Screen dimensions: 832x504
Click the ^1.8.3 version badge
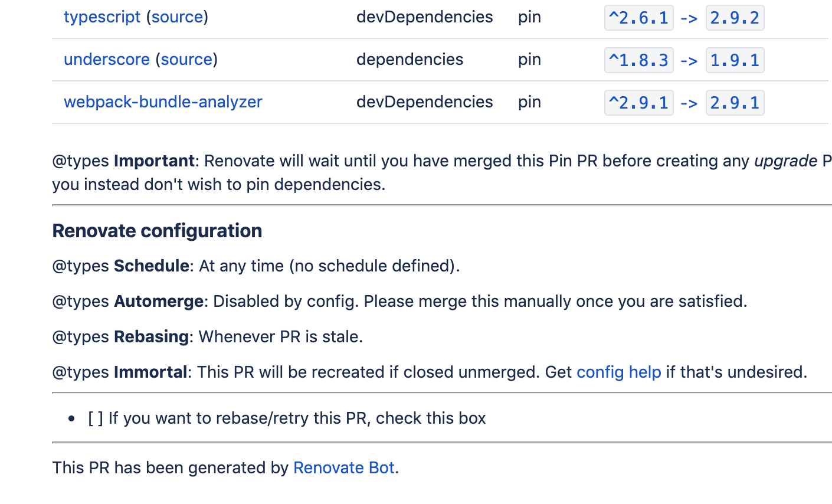(639, 60)
